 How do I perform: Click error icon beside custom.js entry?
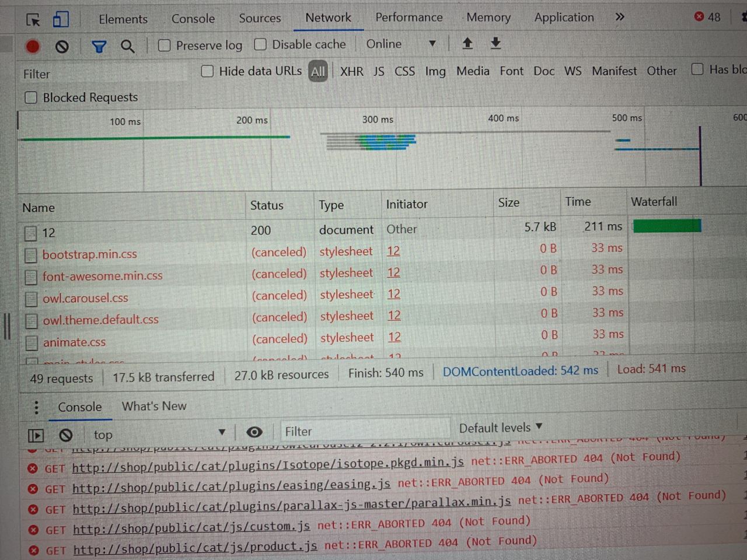pyautogui.click(x=33, y=530)
